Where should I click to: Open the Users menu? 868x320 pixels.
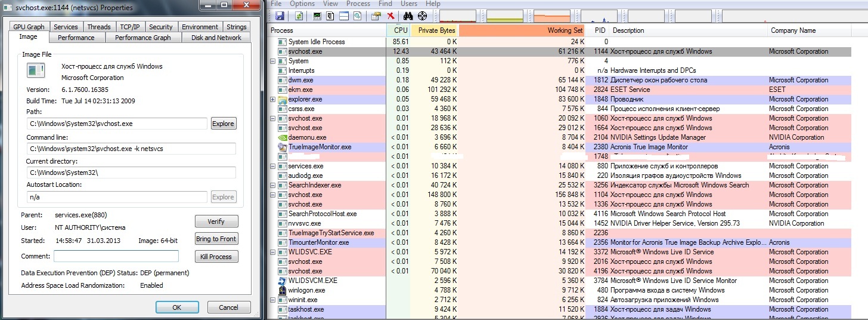pos(409,4)
